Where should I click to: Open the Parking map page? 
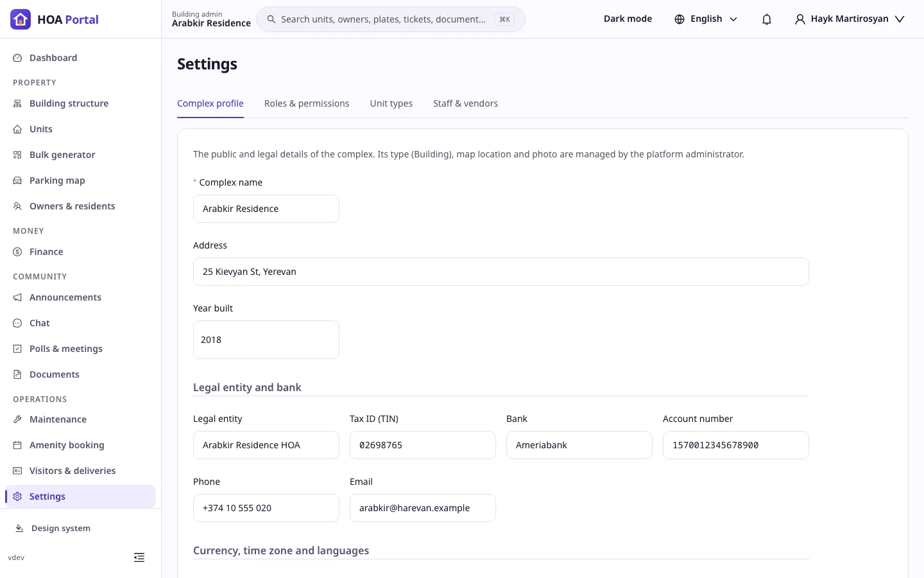click(80, 180)
